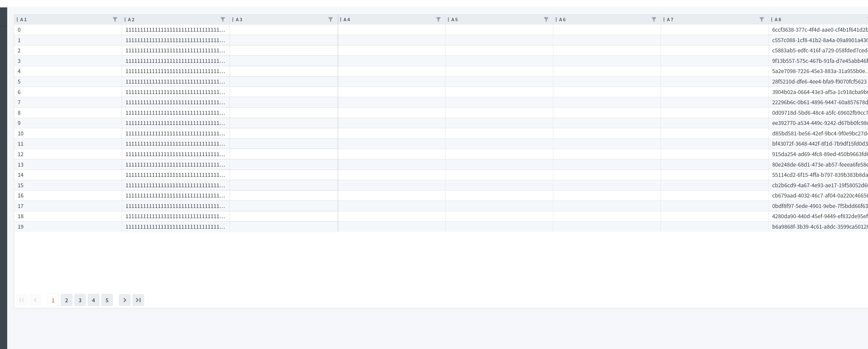This screenshot has width=868, height=349.
Task: Click cell with value 10 in A1
Action: pos(68,133)
